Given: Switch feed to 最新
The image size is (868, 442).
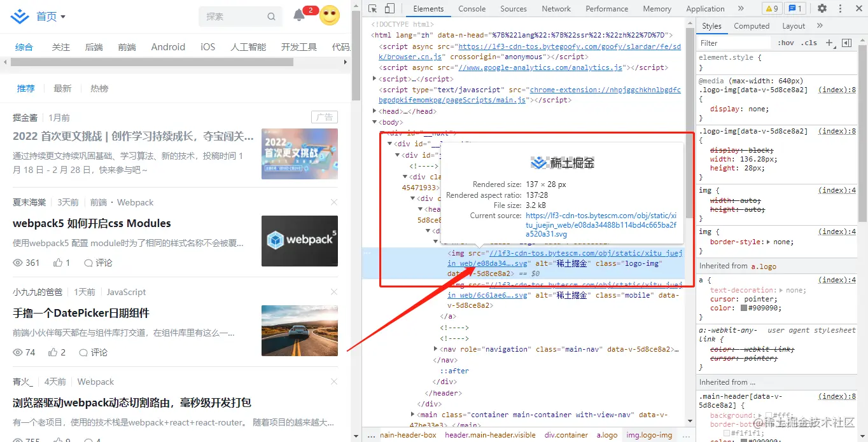Looking at the screenshot, I should click(62, 88).
